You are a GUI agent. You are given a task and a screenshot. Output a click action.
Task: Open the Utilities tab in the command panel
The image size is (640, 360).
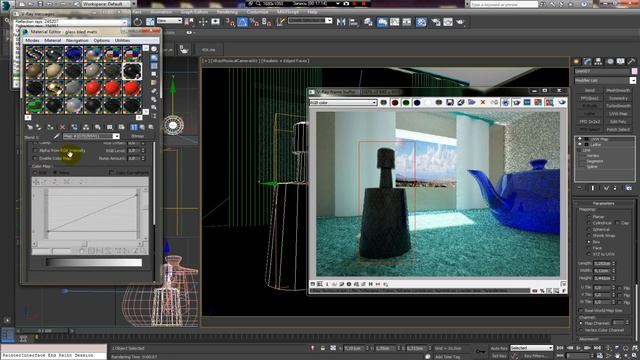coord(631,61)
